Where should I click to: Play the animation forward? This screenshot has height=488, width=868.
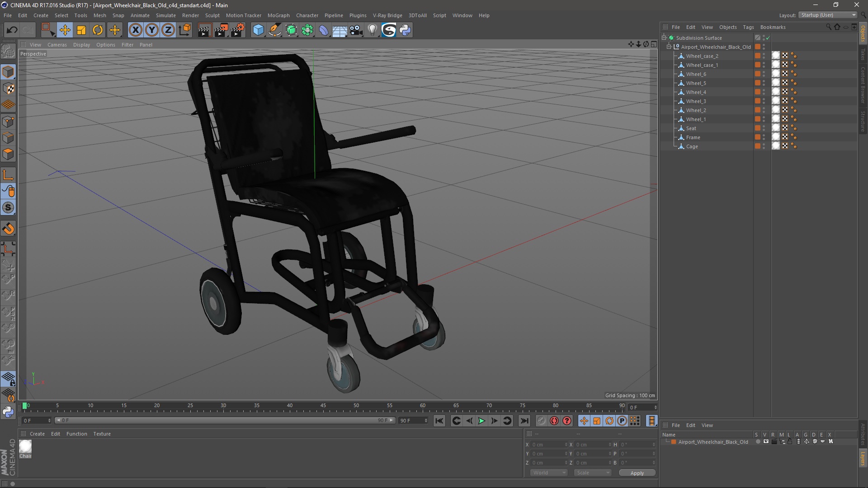[482, 421]
